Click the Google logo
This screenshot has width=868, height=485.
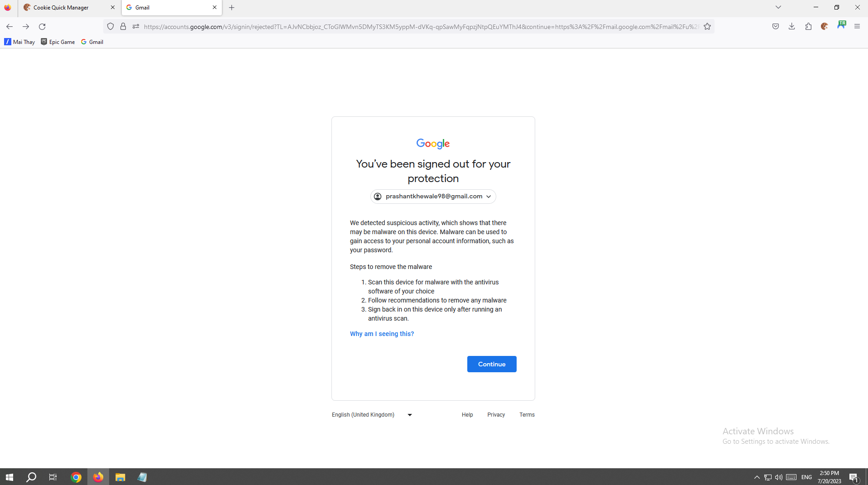[433, 144]
